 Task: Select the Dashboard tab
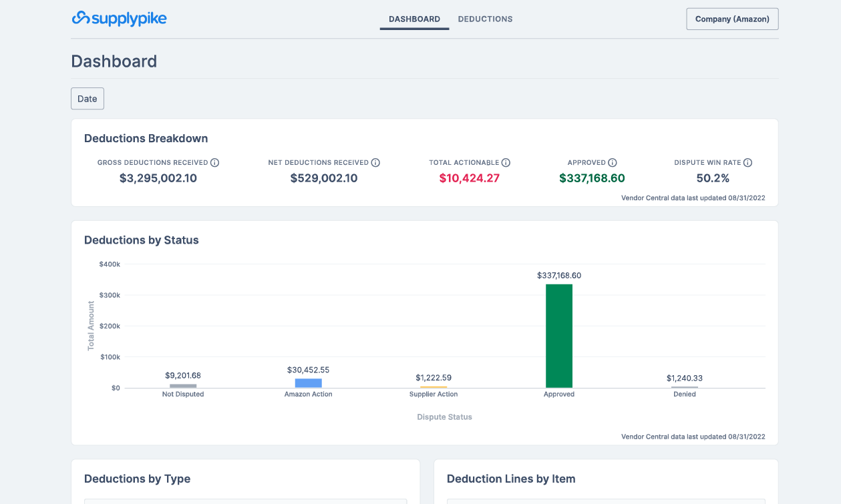[414, 19]
